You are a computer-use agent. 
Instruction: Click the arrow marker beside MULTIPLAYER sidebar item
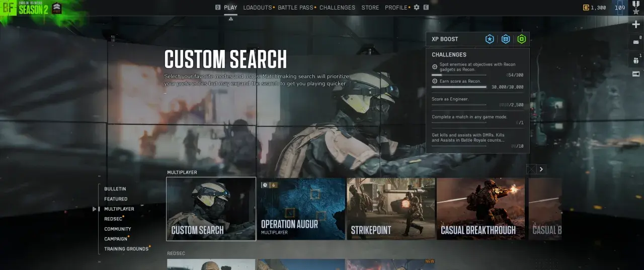click(x=95, y=209)
